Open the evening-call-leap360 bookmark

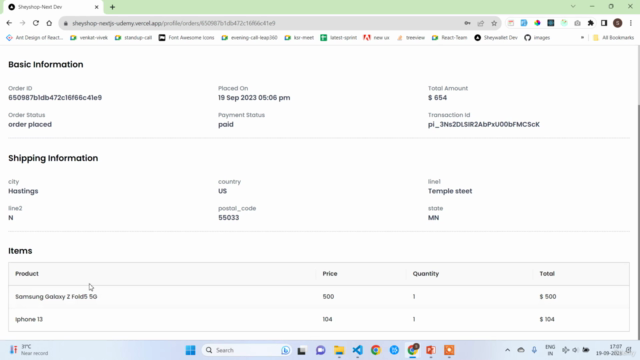(249, 38)
